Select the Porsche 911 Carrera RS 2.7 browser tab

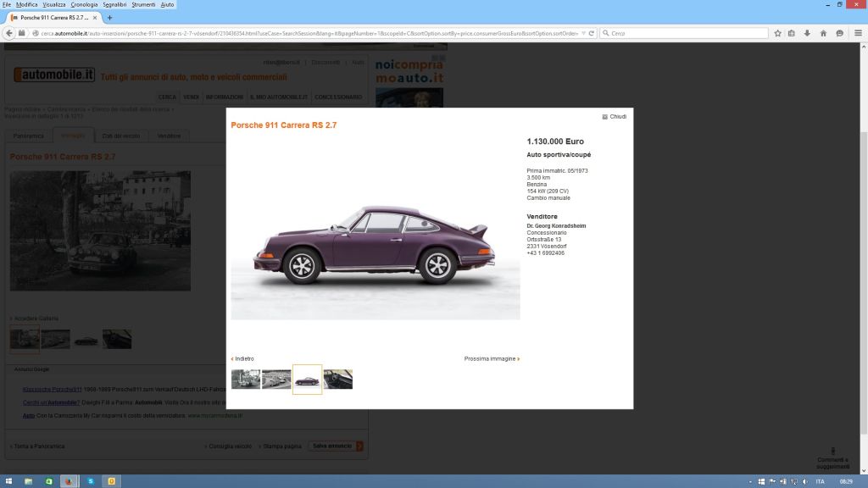[x=53, y=18]
